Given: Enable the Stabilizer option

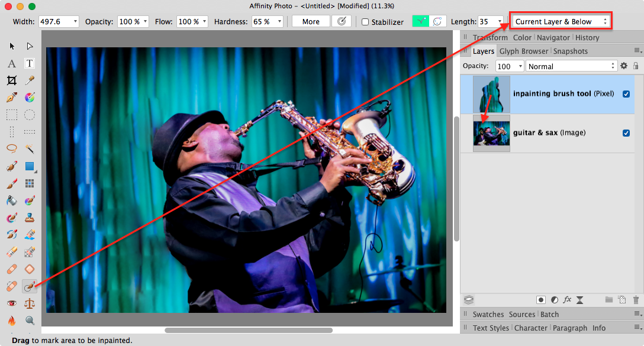Looking at the screenshot, I should pyautogui.click(x=365, y=21).
